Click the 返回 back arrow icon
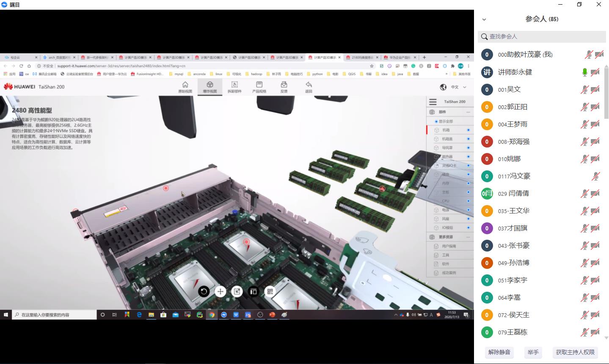The image size is (609, 364). 309,87
